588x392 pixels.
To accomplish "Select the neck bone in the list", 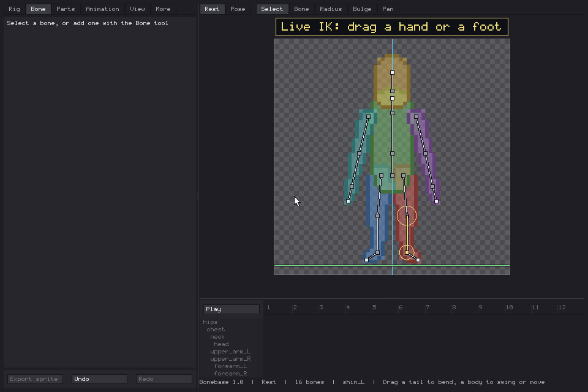I will tap(217, 336).
